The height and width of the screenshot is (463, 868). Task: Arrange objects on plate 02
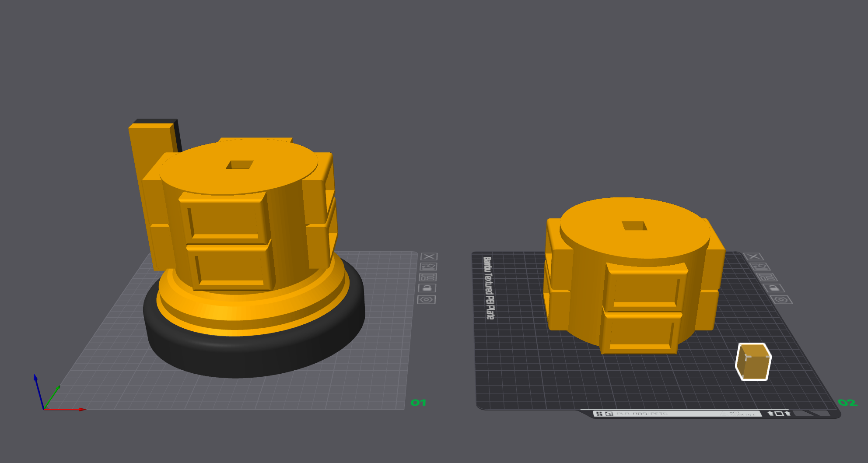pos(767,277)
